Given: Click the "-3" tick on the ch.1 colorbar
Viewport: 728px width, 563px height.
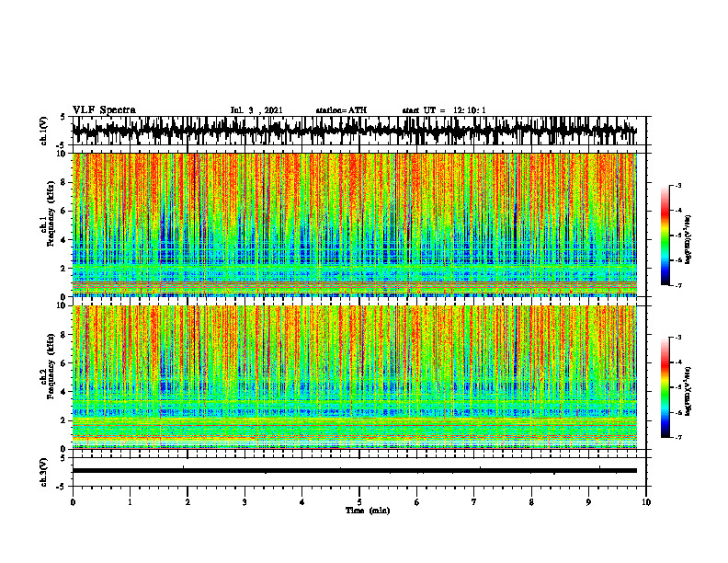Looking at the screenshot, I should (677, 186).
